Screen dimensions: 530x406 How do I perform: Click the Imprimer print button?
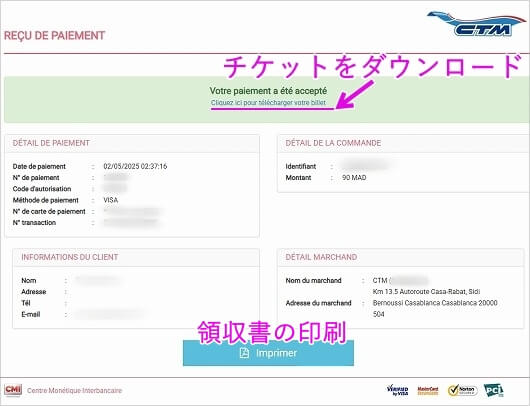pyautogui.click(x=268, y=353)
